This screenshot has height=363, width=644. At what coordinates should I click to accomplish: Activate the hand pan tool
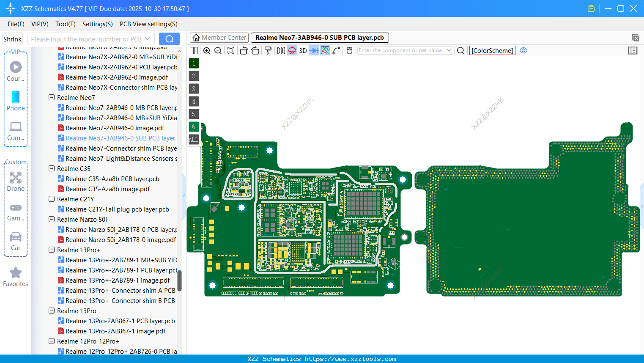tap(349, 50)
